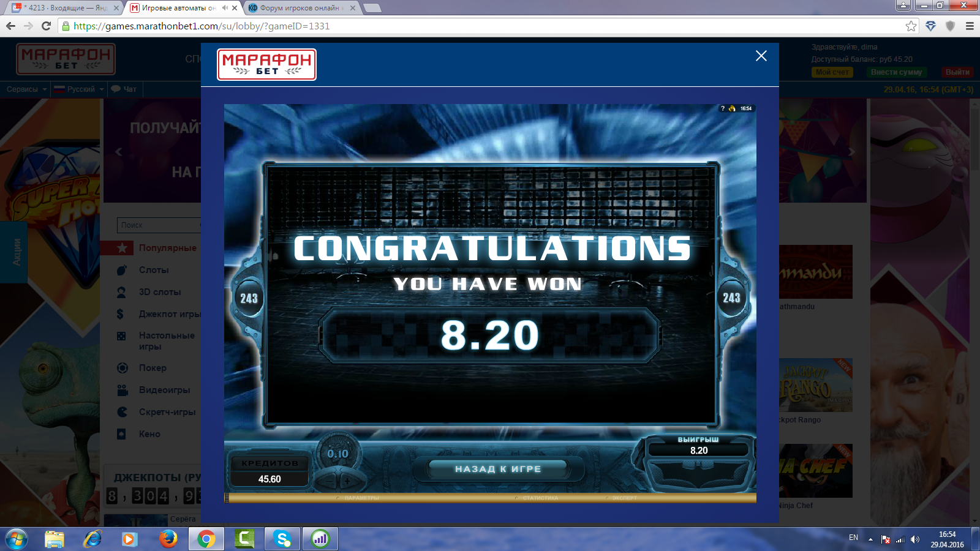
Task: Mute the Игровые автоматы tab audio icon
Action: coord(224,8)
